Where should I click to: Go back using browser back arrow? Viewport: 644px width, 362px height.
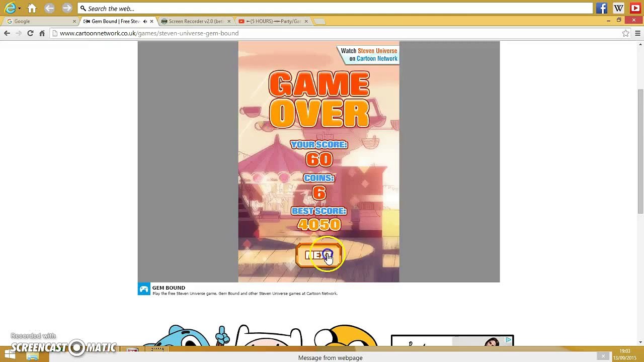click(x=7, y=33)
